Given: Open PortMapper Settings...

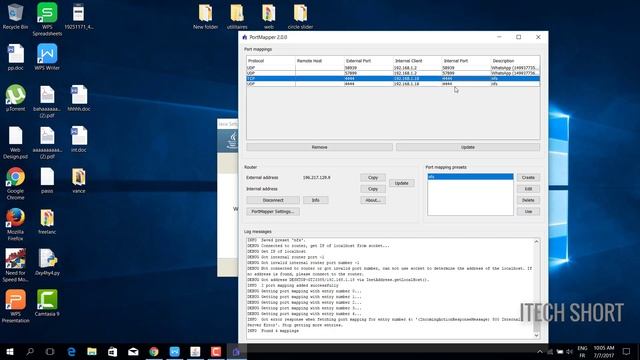Looking at the screenshot, I should pyautogui.click(x=273, y=211).
